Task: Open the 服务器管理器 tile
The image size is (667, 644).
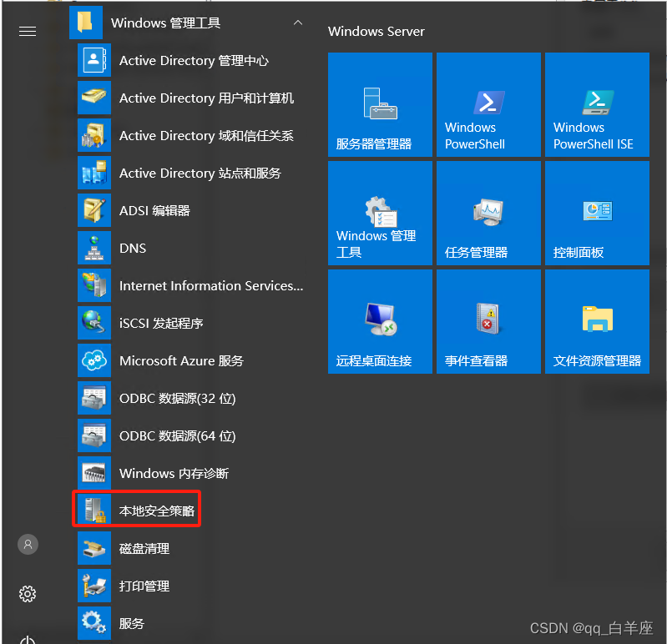Action: tap(380, 104)
